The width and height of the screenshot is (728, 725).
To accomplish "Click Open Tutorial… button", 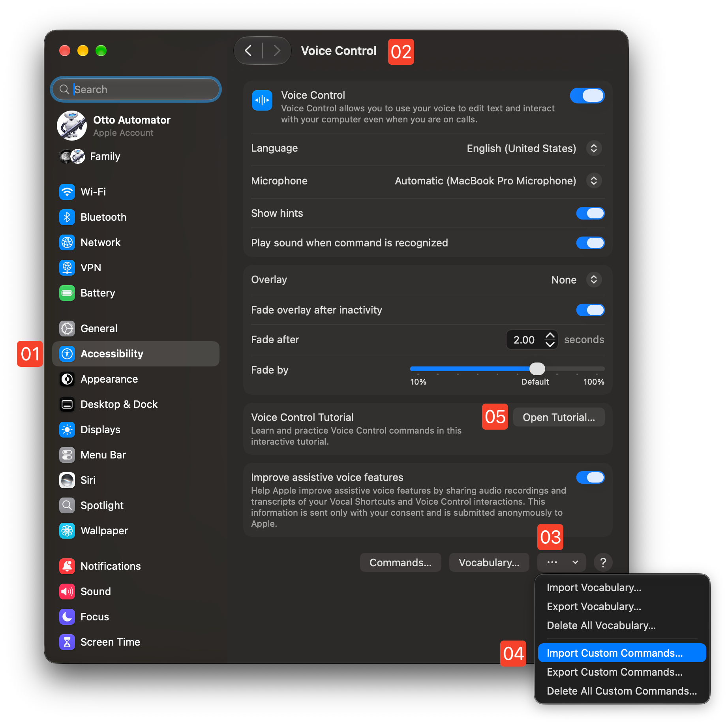I will 559,417.
